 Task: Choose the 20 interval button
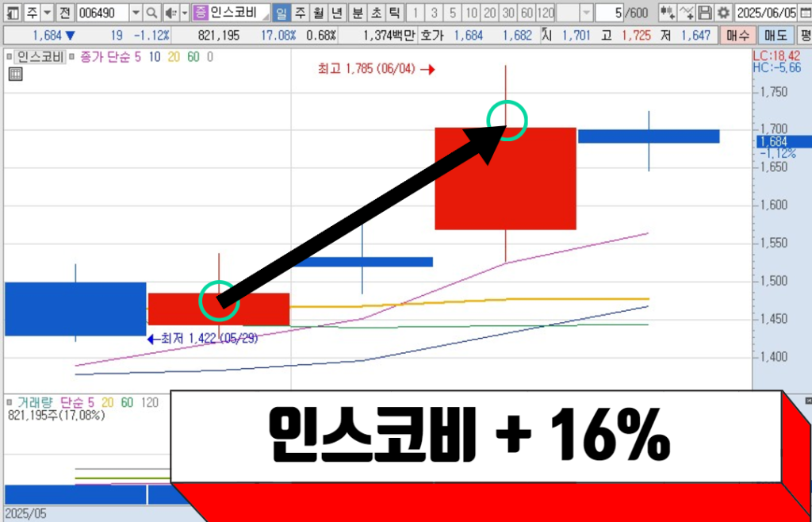pos(490,12)
